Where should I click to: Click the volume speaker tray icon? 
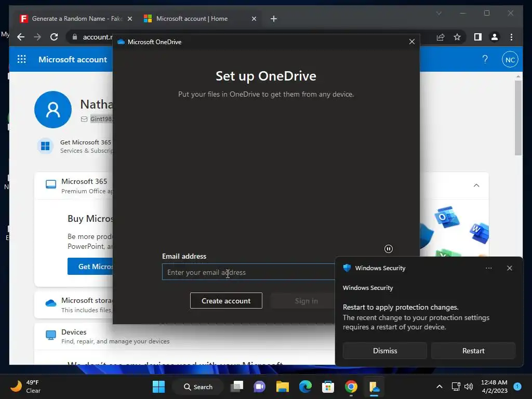469,387
